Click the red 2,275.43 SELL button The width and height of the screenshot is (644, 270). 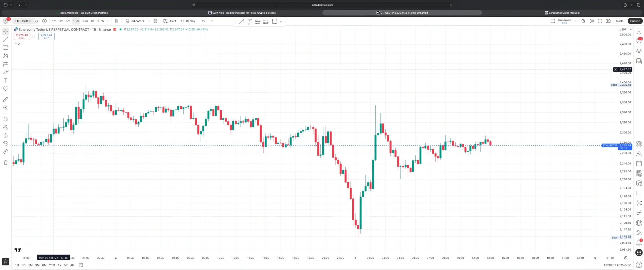[x=22, y=36]
